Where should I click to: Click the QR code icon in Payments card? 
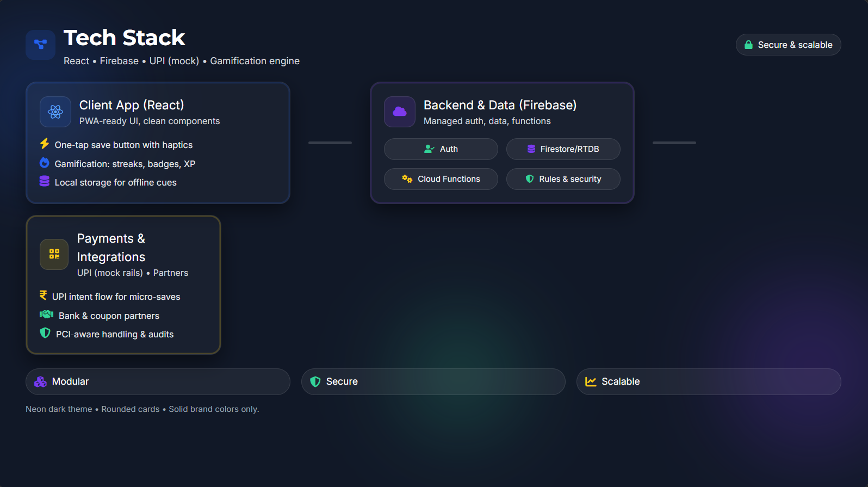point(54,254)
